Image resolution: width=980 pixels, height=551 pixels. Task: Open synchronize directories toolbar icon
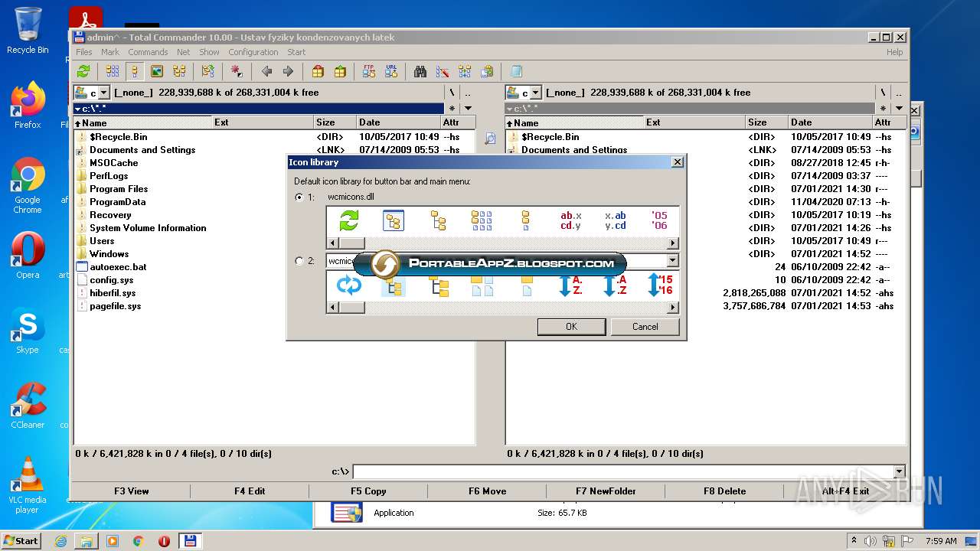[x=465, y=71]
